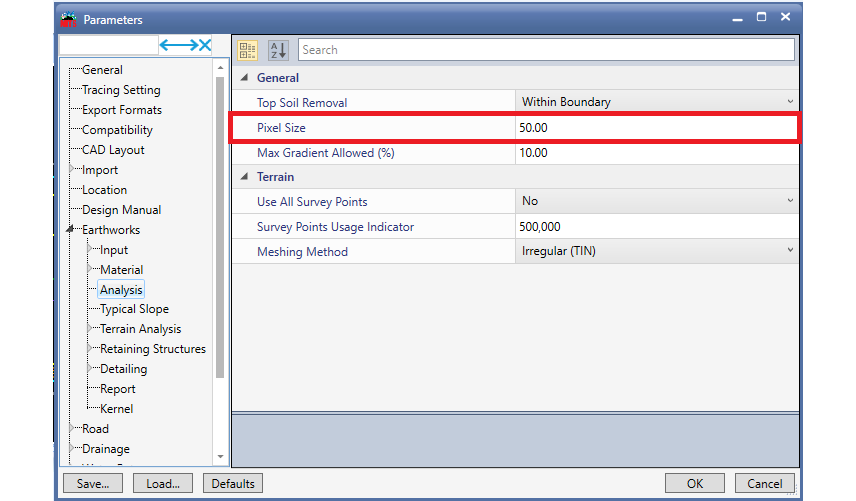
Task: Expand the Terrain Analysis node
Action: click(90, 329)
